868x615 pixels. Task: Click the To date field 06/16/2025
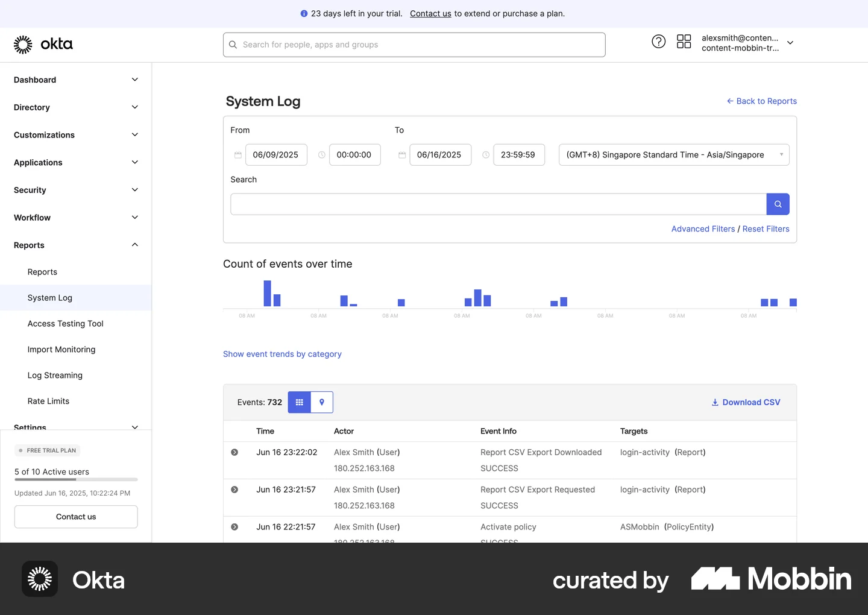coord(440,155)
